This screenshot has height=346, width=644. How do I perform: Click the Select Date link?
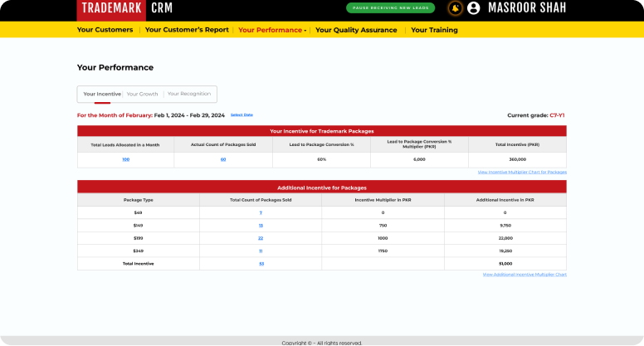pos(242,115)
